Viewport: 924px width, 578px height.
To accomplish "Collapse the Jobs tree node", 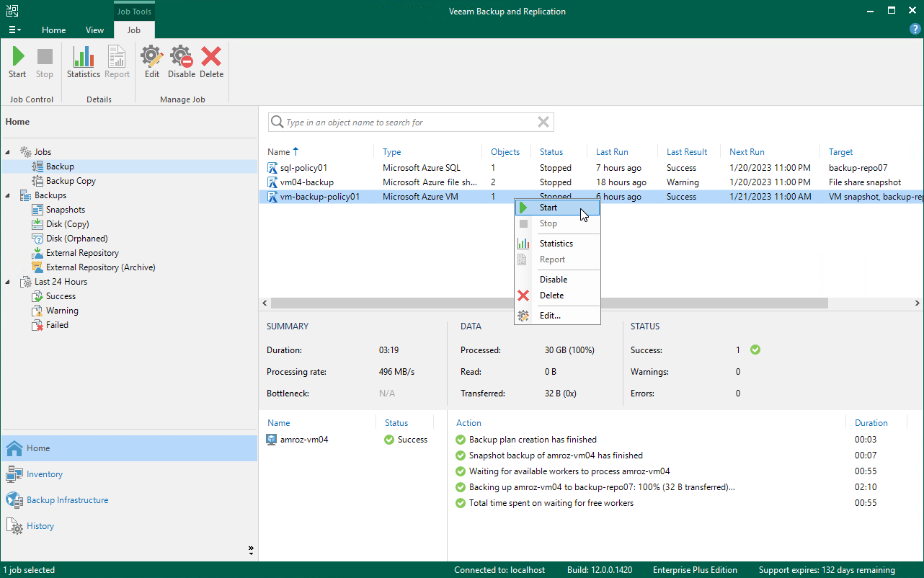I will tap(8, 152).
